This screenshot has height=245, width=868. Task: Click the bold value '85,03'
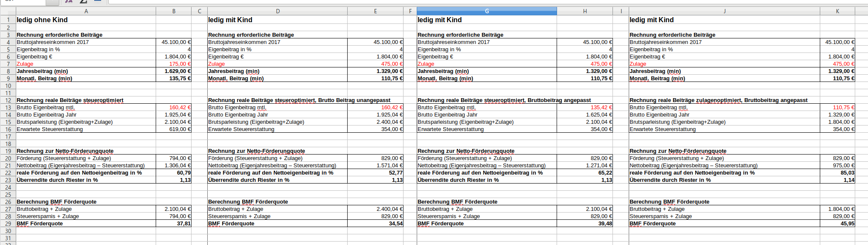(x=848, y=173)
